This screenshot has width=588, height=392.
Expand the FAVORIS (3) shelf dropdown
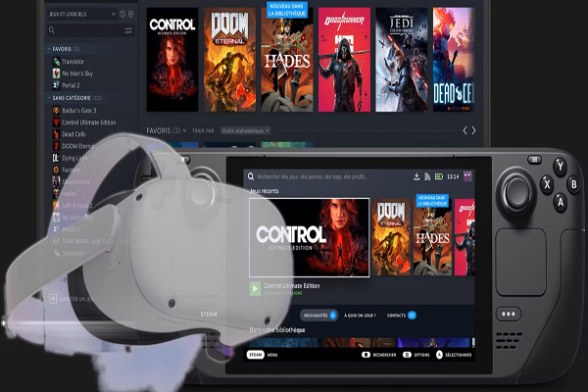coord(167,130)
